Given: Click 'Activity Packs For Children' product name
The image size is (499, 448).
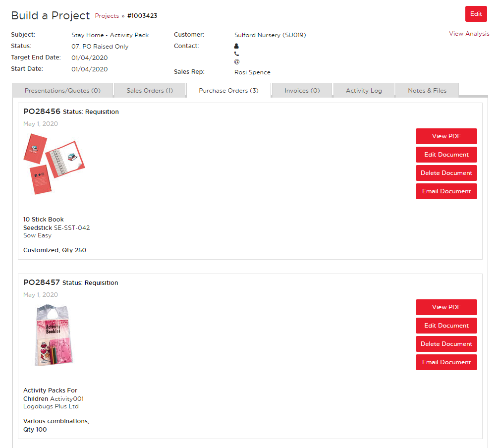Looking at the screenshot, I should pyautogui.click(x=50, y=394).
